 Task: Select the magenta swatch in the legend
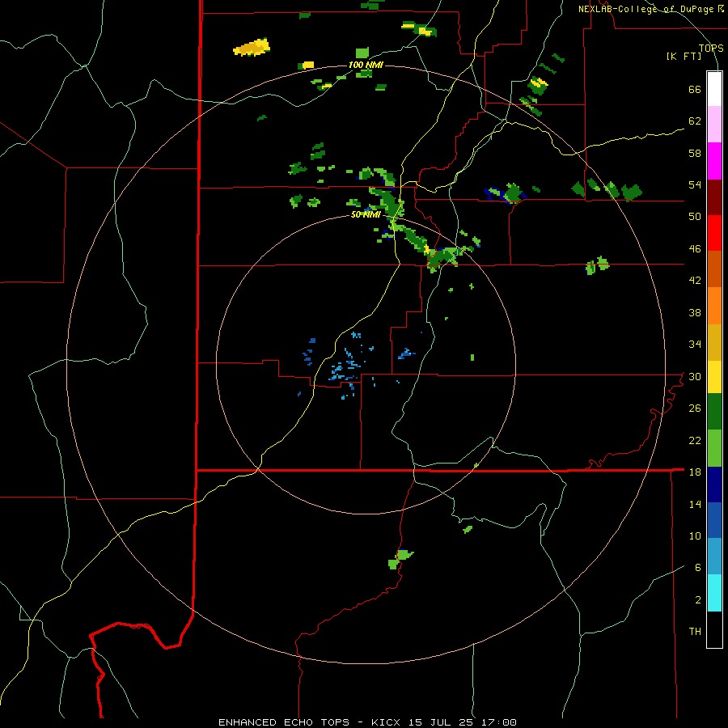714,161
